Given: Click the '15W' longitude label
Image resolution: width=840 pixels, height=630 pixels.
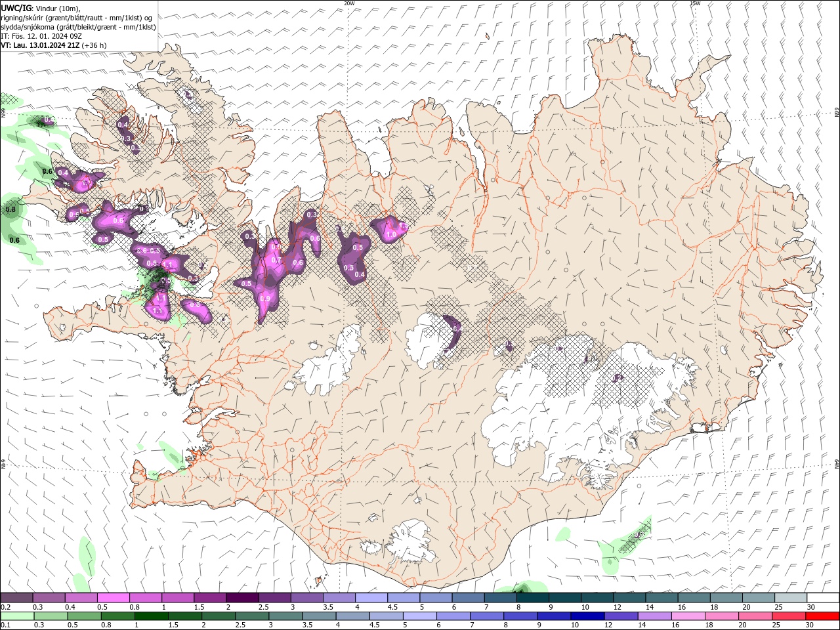Looking at the screenshot, I should (695, 3).
